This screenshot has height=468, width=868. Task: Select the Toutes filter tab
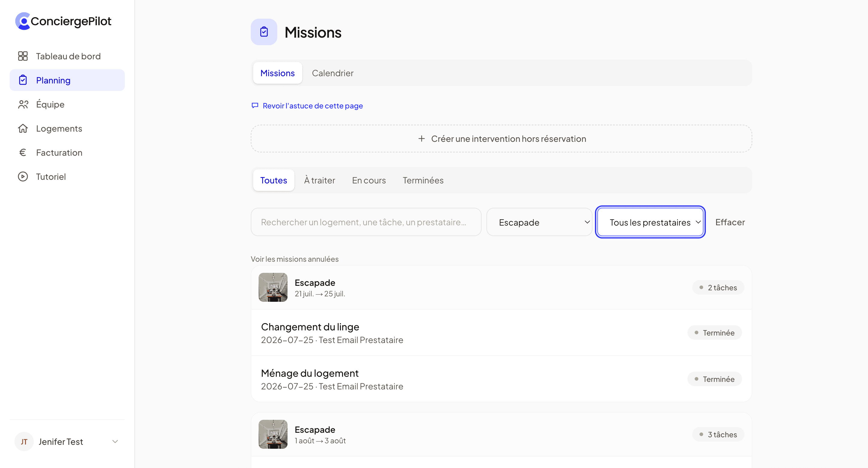[x=274, y=180]
